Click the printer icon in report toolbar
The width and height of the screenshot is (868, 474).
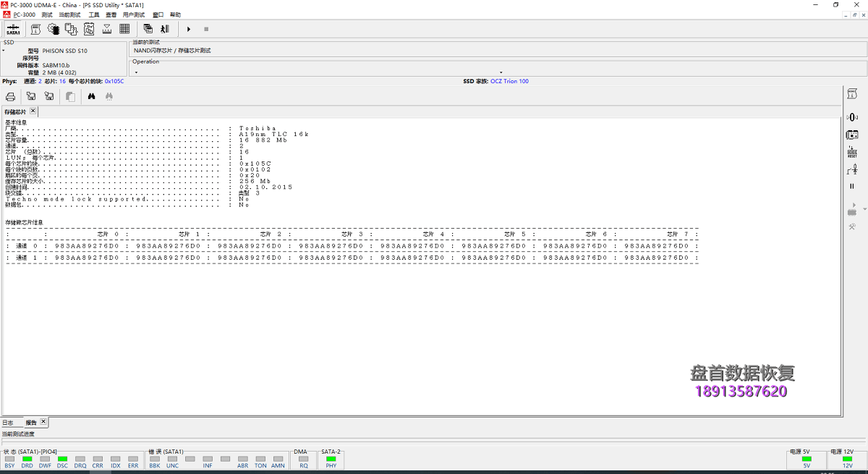[11, 96]
